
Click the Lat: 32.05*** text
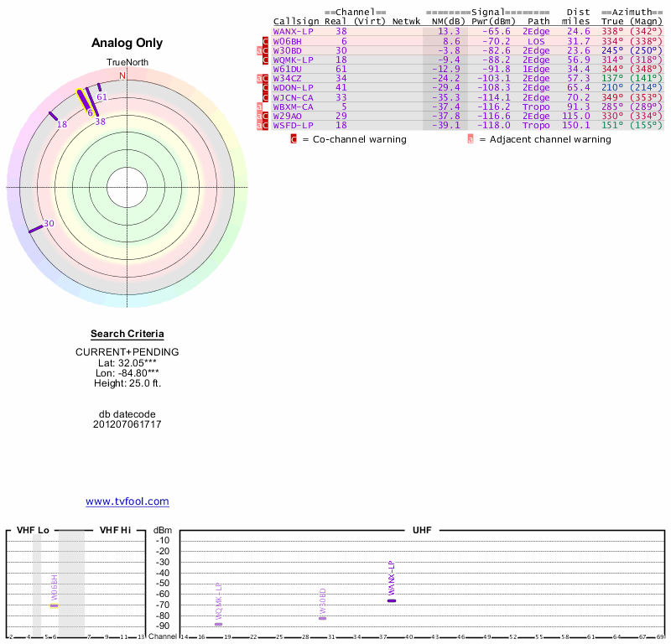(127, 363)
